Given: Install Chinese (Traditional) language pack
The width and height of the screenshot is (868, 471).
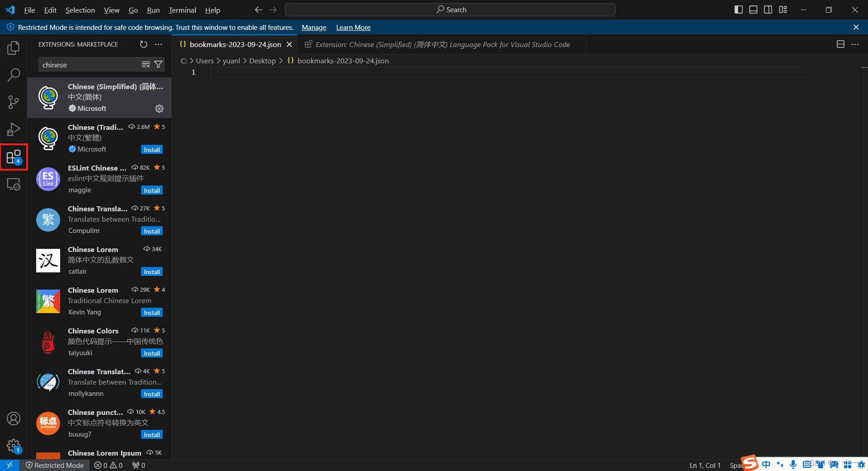Looking at the screenshot, I should pyautogui.click(x=152, y=150).
